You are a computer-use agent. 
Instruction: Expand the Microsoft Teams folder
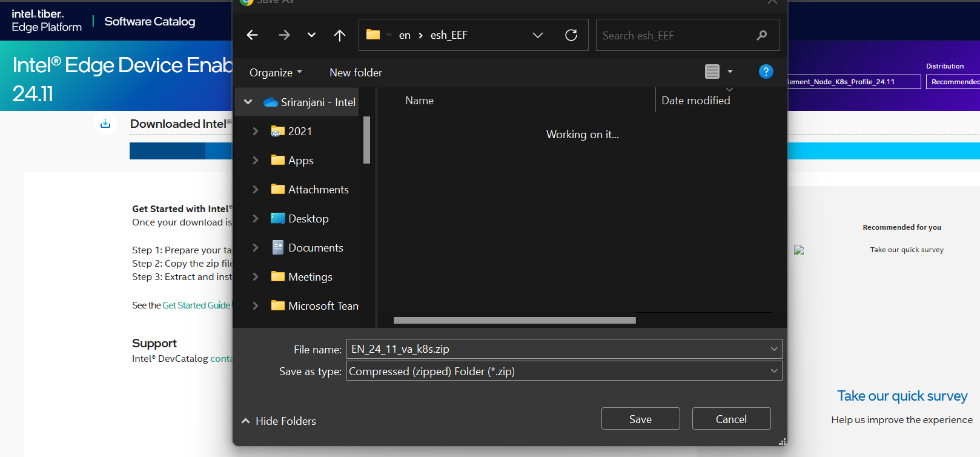256,305
